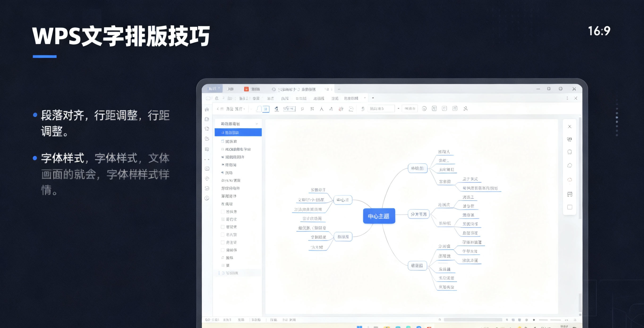644x328 pixels.
Task: Click the cloud sync icon in the right panel
Action: coord(570,165)
